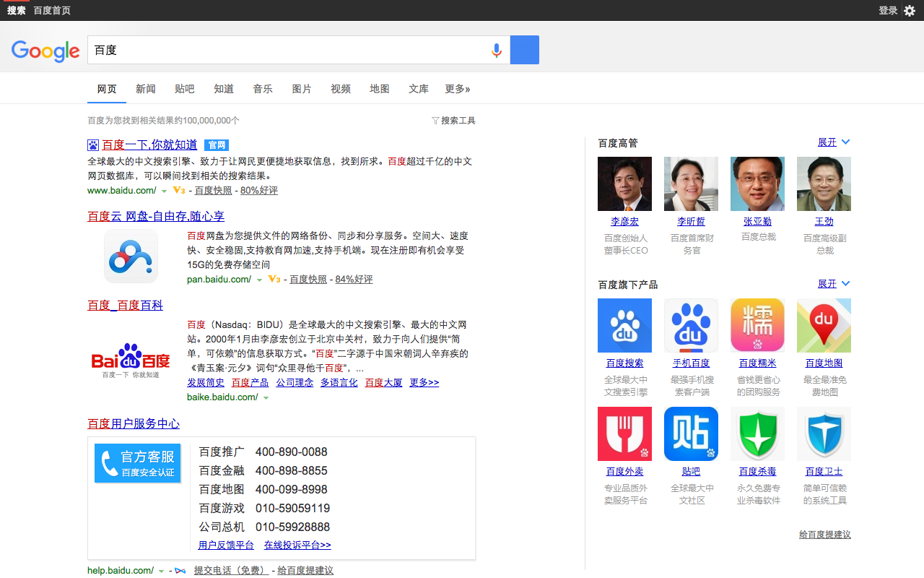Click the V3 credibility badge after pan.baidu.com
924x578 pixels.
tap(274, 280)
